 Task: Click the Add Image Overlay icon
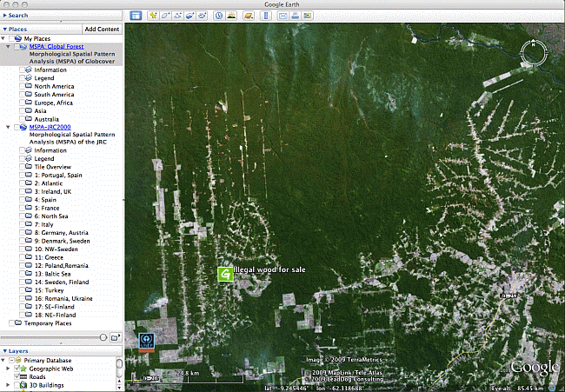189,16
